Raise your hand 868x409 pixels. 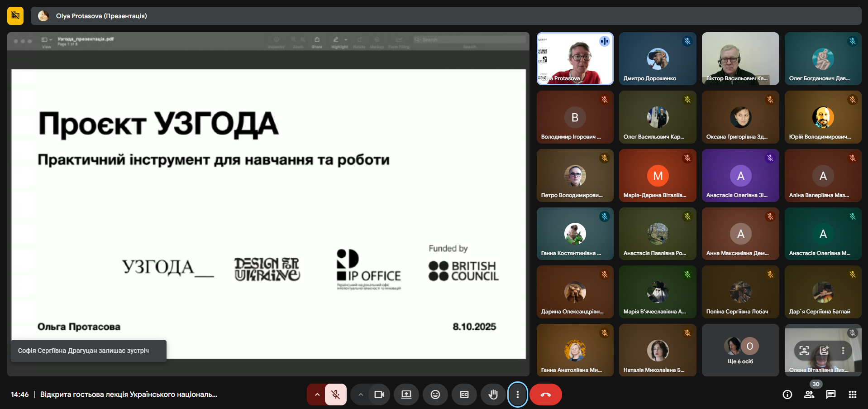coord(493,395)
